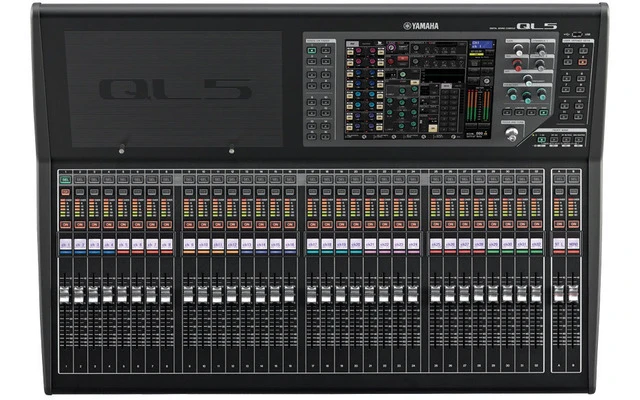Tap the 'ch30' name display

click(508, 244)
